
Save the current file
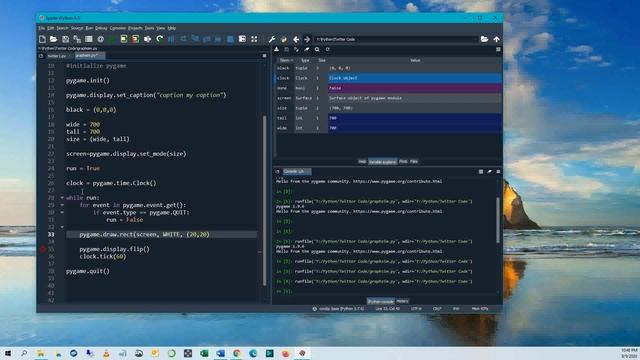(x=65, y=39)
